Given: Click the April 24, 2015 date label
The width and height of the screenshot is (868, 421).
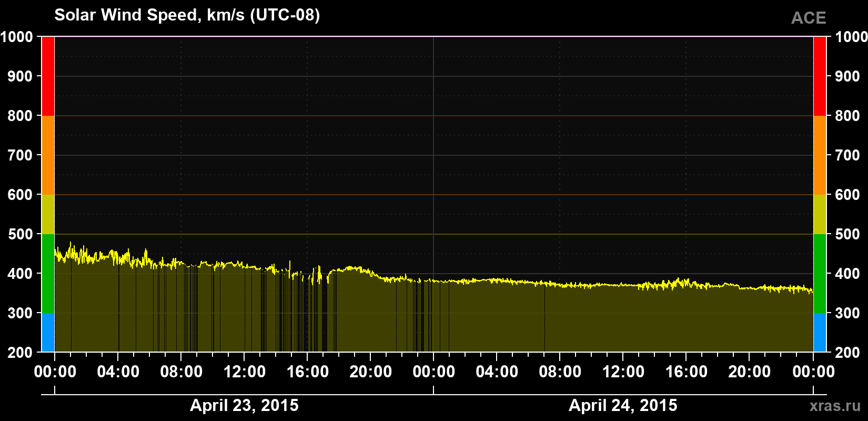Looking at the screenshot, I should coord(623,405).
